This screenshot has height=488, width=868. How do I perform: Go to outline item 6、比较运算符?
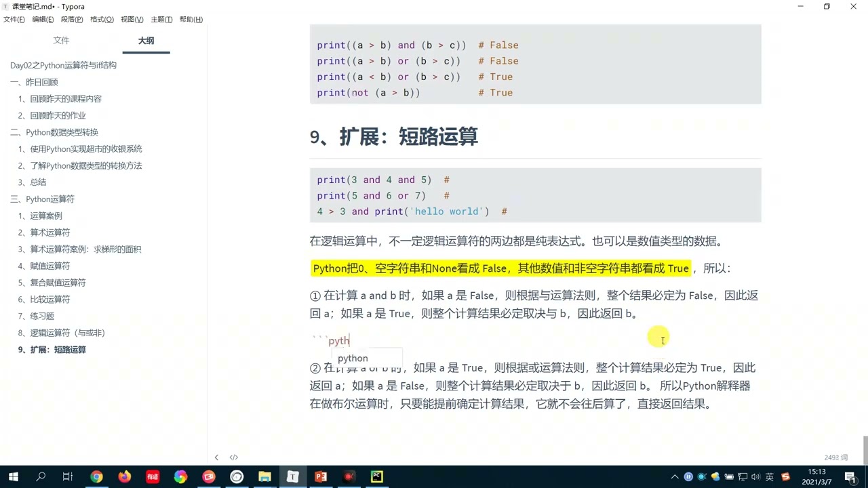coord(44,300)
